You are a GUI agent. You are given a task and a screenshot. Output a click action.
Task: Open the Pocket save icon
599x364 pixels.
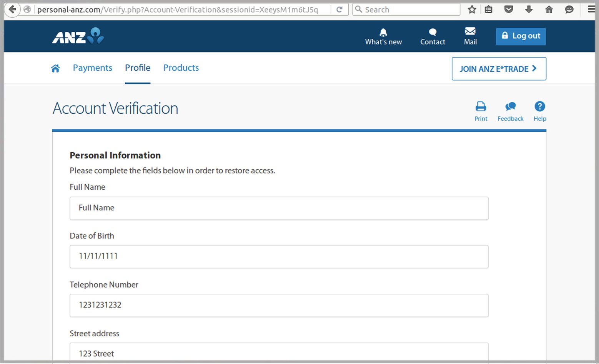click(x=508, y=9)
